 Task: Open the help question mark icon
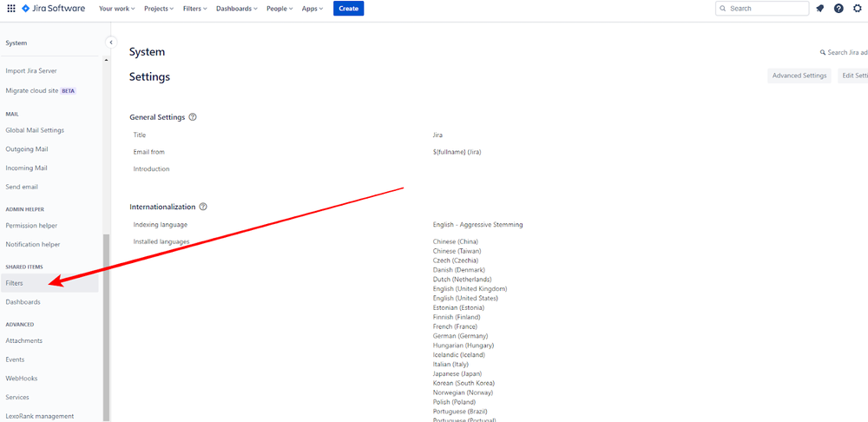[838, 9]
